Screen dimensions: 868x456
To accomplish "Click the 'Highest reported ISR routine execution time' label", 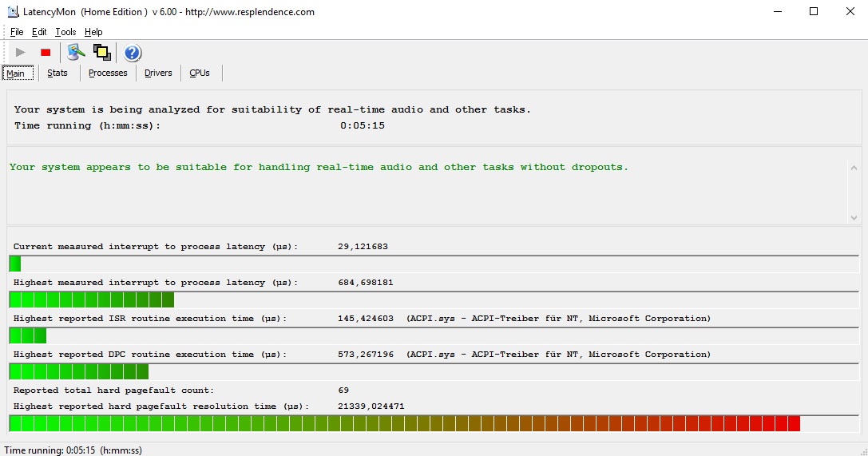I will tap(150, 319).
